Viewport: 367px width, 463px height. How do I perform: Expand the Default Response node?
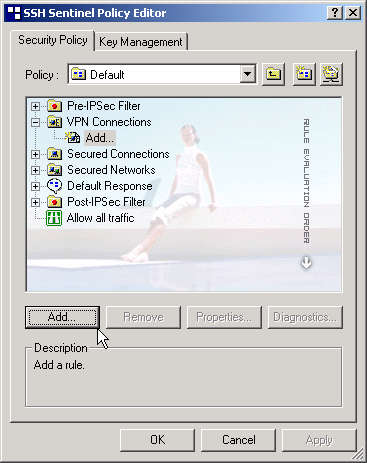pyautogui.click(x=35, y=186)
